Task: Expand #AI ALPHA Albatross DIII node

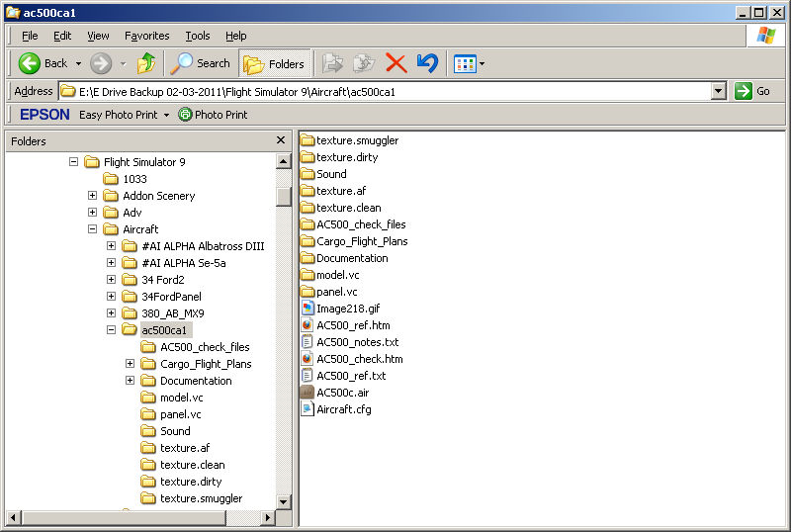Action: pyautogui.click(x=112, y=246)
